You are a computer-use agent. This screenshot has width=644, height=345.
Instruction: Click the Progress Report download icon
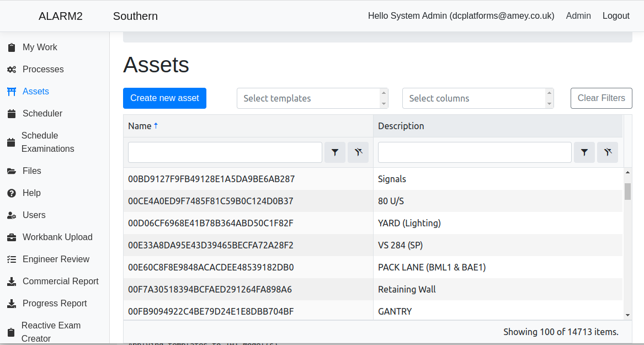click(x=12, y=304)
